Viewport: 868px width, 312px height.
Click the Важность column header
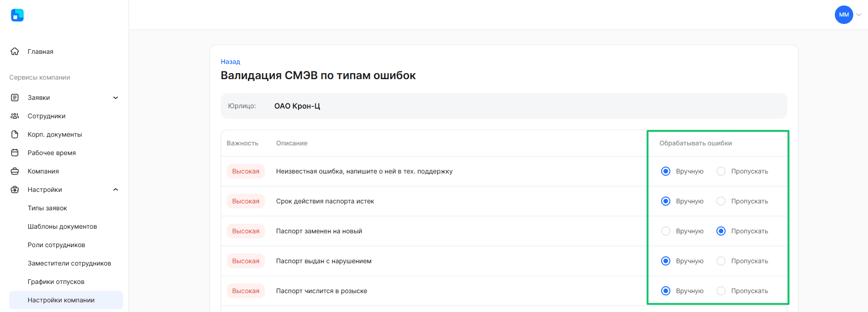coord(242,143)
